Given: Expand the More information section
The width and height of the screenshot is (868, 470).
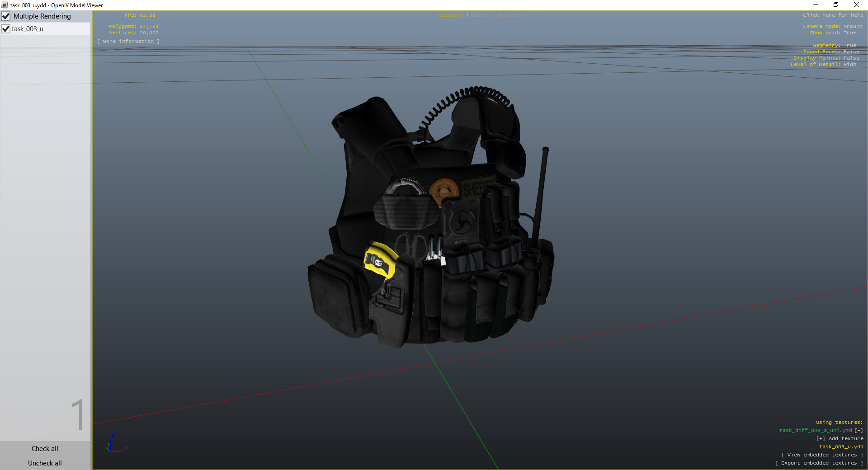Looking at the screenshot, I should 128,42.
